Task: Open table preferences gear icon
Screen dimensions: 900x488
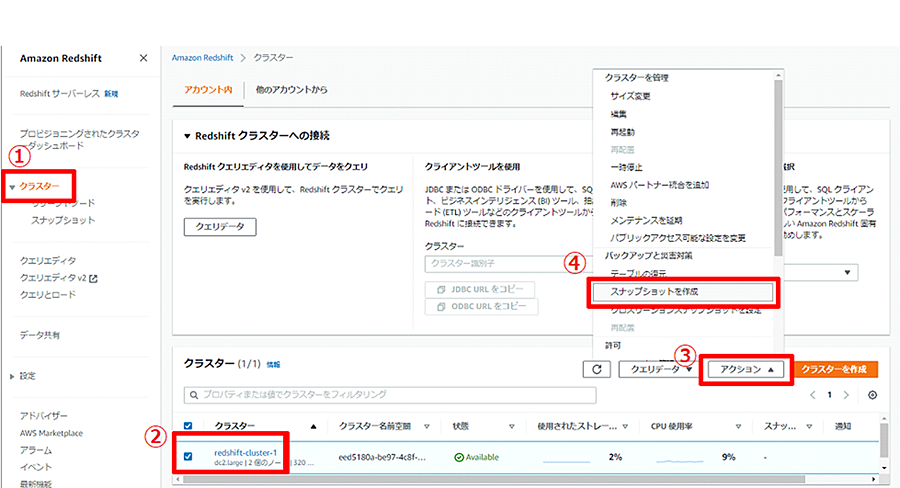Action: pyautogui.click(x=872, y=395)
